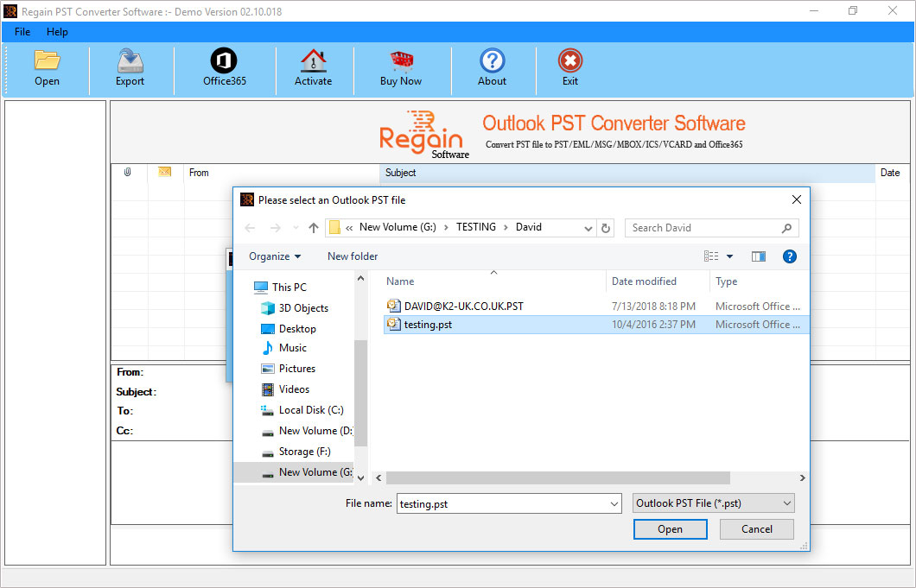Select Music in navigation pane

284,348
